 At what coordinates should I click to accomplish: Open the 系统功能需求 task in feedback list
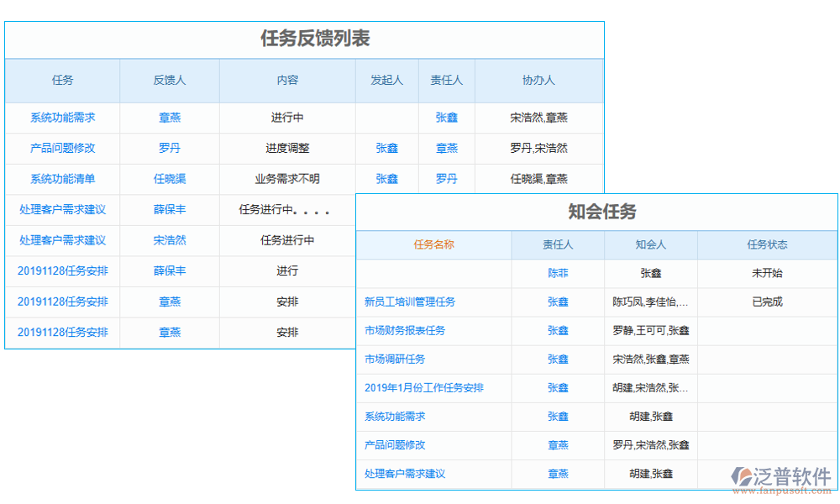coord(62,118)
